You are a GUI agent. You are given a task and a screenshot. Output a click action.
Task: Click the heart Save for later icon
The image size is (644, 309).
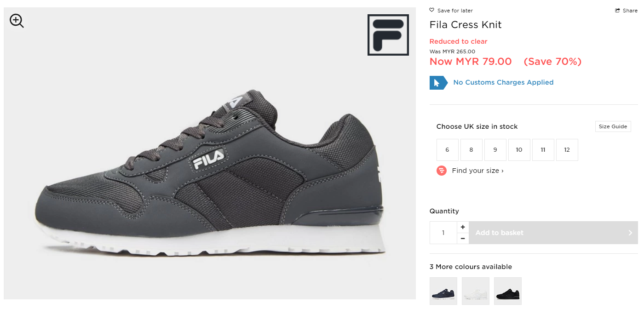tap(431, 10)
